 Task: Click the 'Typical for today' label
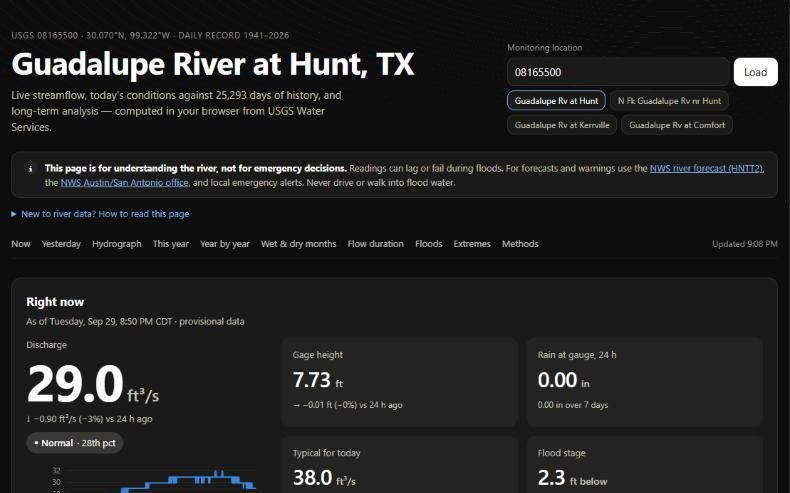(326, 453)
